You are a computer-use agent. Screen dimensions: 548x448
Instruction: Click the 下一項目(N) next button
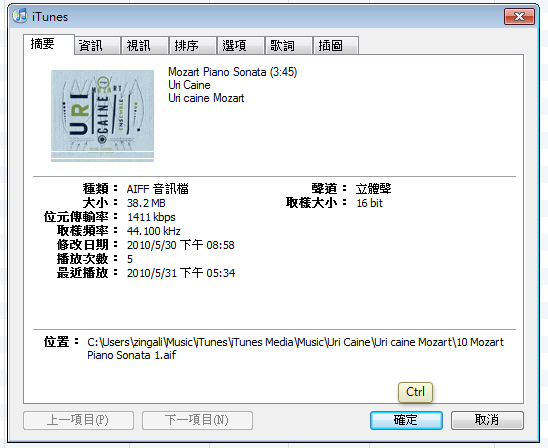click(197, 420)
